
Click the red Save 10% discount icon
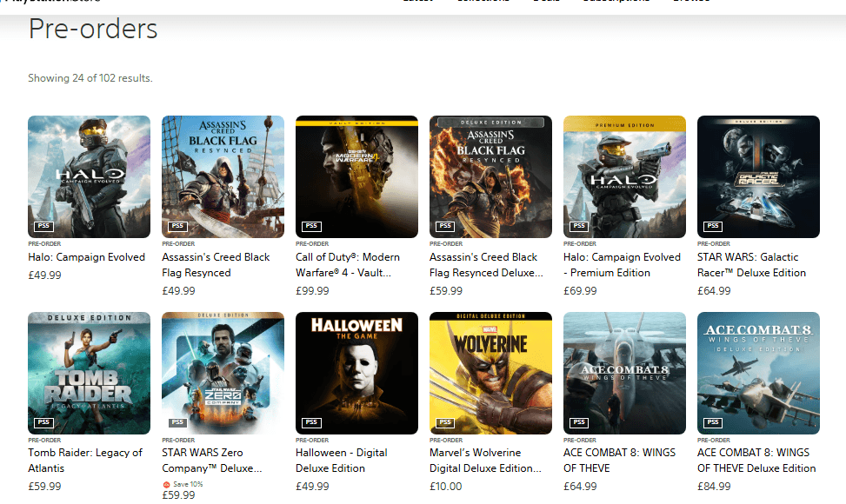pyautogui.click(x=166, y=485)
